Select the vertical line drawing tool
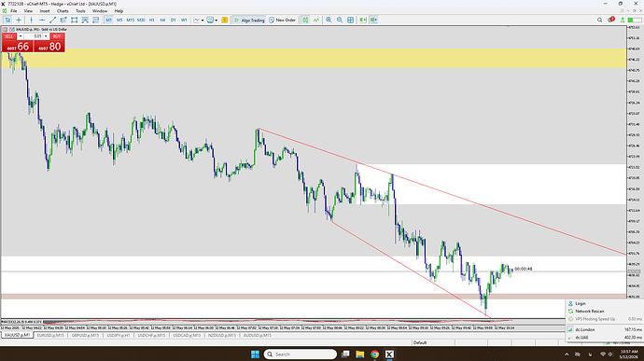644x361 pixels. 31,20
